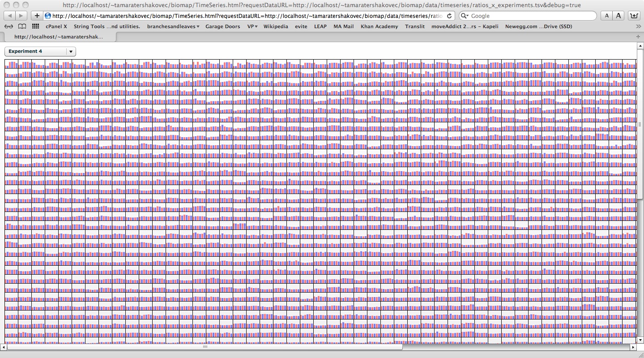Open the Experiment 4 dropdown
This screenshot has height=358, width=644.
click(x=40, y=52)
